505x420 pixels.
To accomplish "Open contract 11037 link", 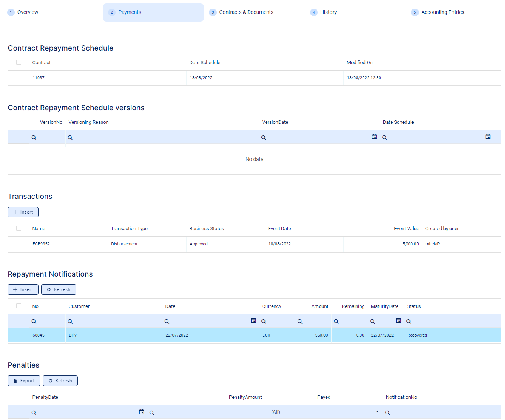I will [x=39, y=78].
